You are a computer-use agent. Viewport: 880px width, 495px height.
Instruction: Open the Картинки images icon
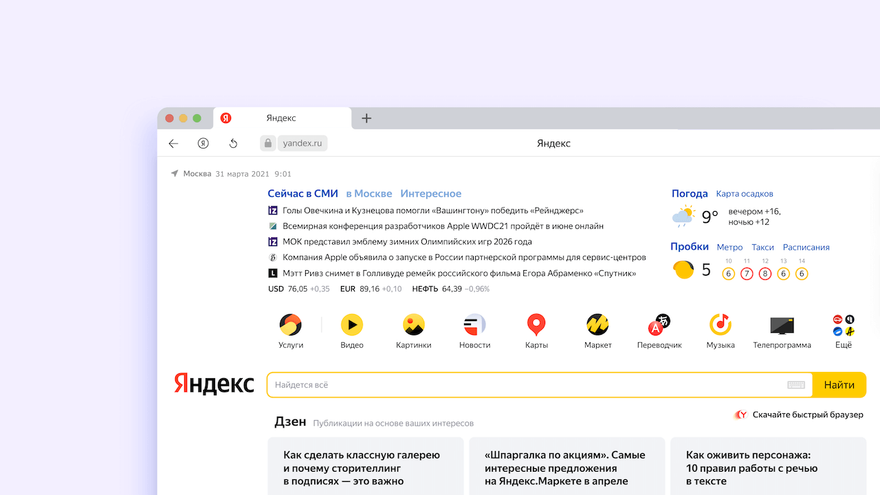coord(414,325)
